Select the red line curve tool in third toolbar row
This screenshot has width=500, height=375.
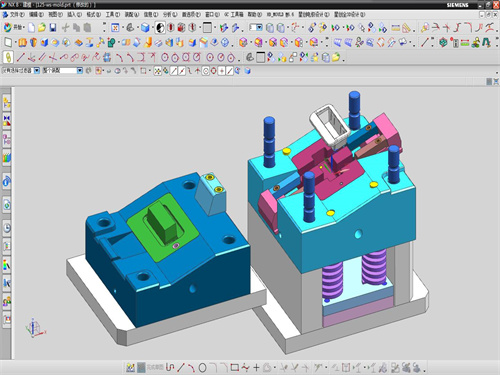tap(20, 57)
